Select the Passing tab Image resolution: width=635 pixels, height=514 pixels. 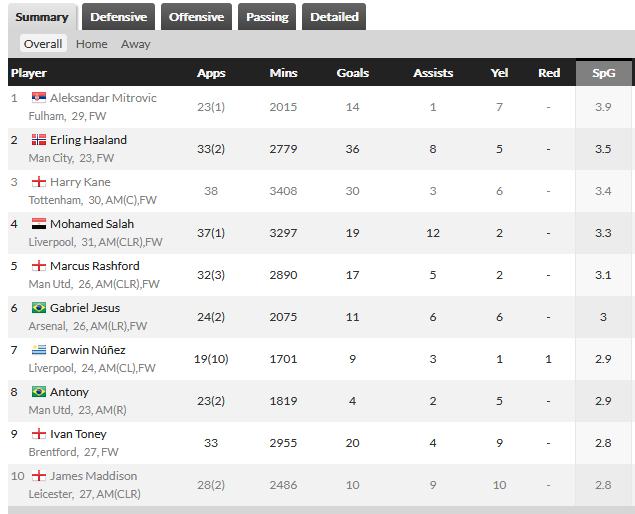click(267, 17)
